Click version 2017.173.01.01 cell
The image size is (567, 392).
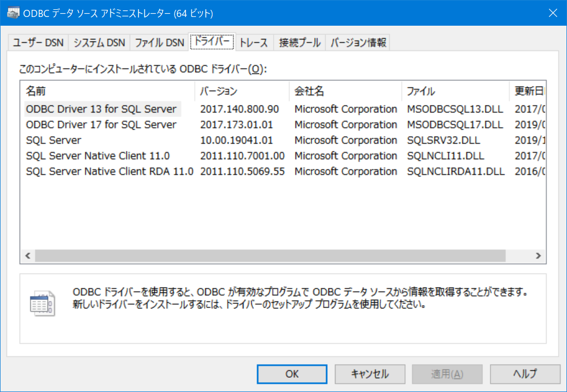click(x=236, y=125)
